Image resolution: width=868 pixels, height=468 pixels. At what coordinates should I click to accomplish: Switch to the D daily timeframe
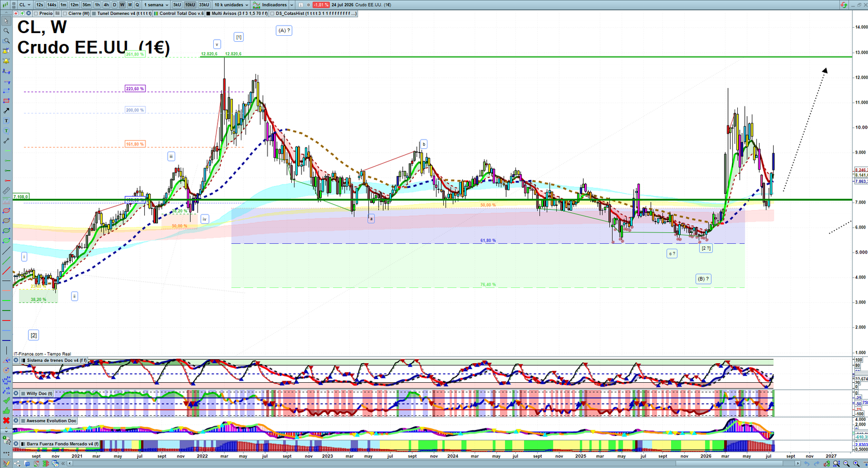point(114,4)
